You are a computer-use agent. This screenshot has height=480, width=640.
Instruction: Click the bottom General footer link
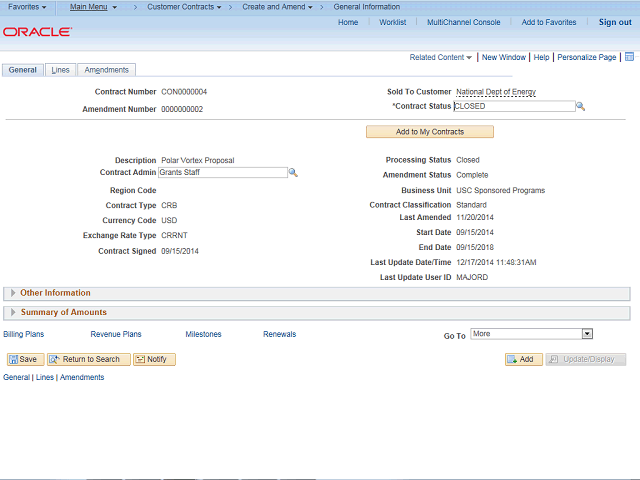[16, 377]
